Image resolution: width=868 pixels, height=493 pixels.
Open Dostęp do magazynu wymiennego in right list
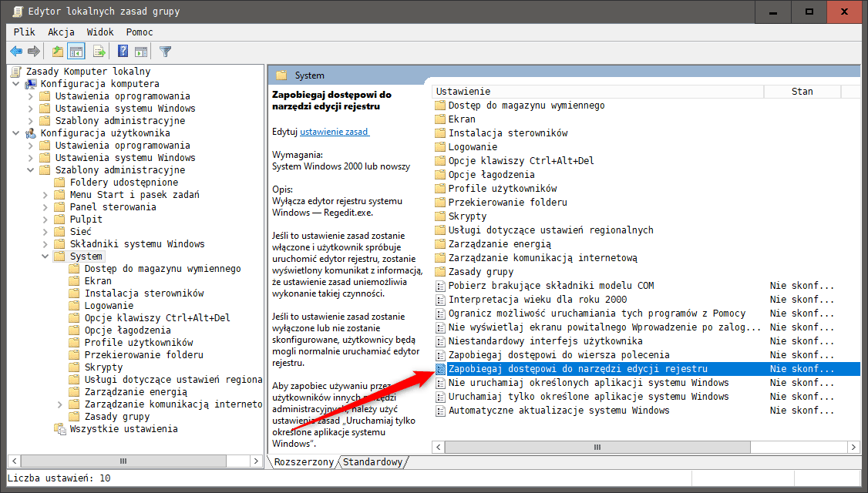coord(527,105)
